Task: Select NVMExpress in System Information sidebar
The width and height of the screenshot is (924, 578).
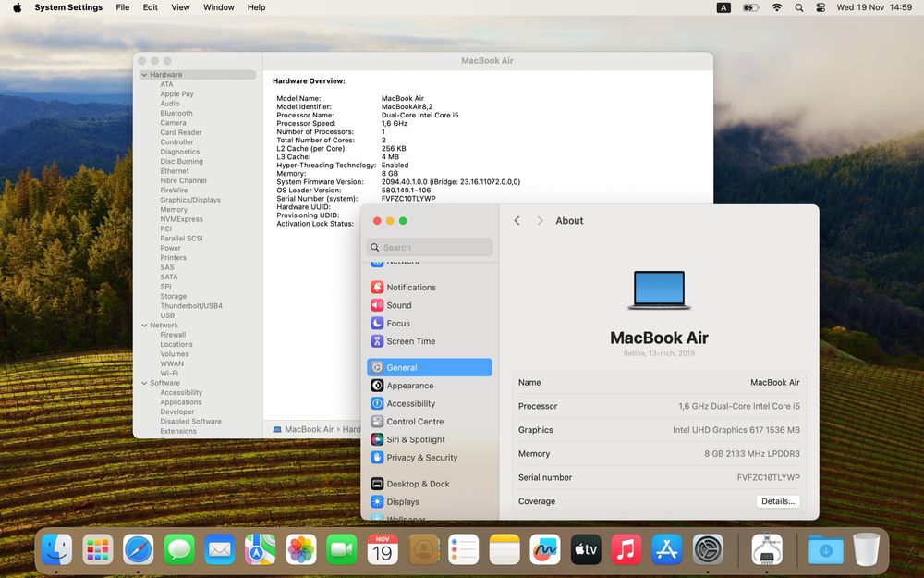Action: tap(181, 219)
